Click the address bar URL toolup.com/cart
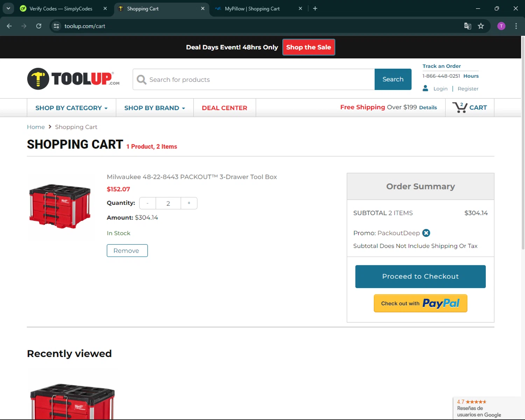 [x=85, y=26]
